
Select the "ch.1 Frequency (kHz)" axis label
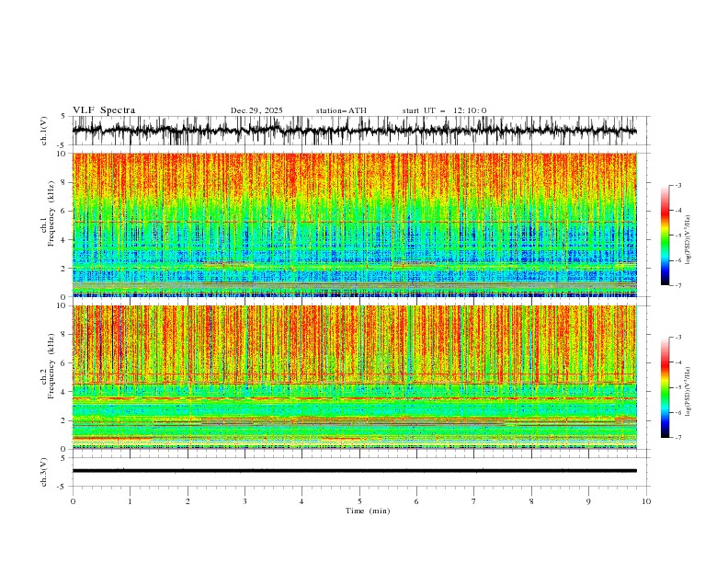tap(47, 214)
